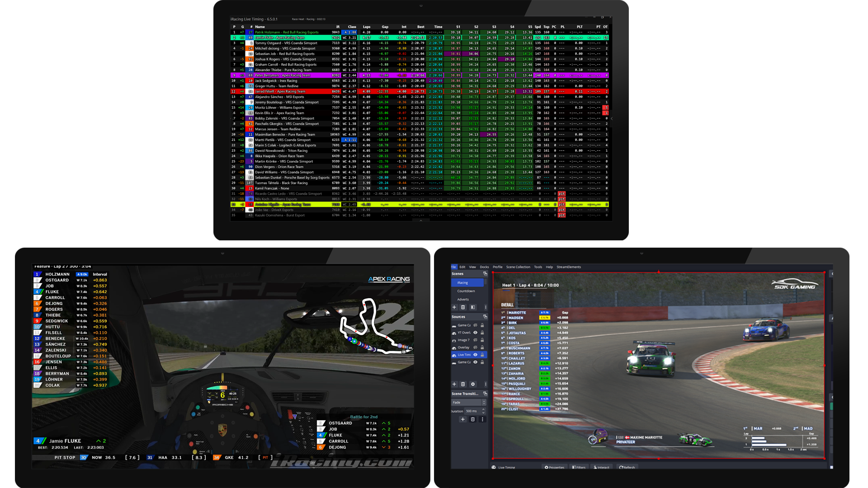Open scene filters icon in Scenes toolbar
Viewport: 868px width, 488px height.
click(x=473, y=307)
